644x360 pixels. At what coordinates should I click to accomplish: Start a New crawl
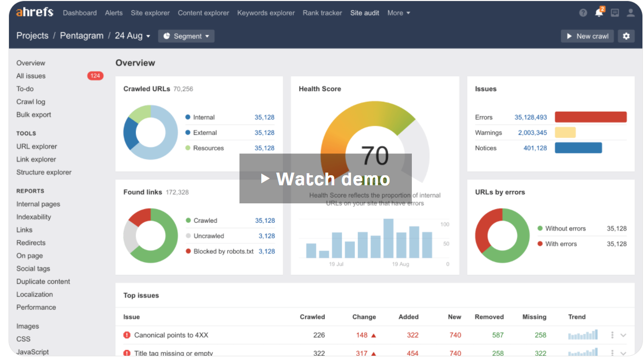tap(587, 36)
